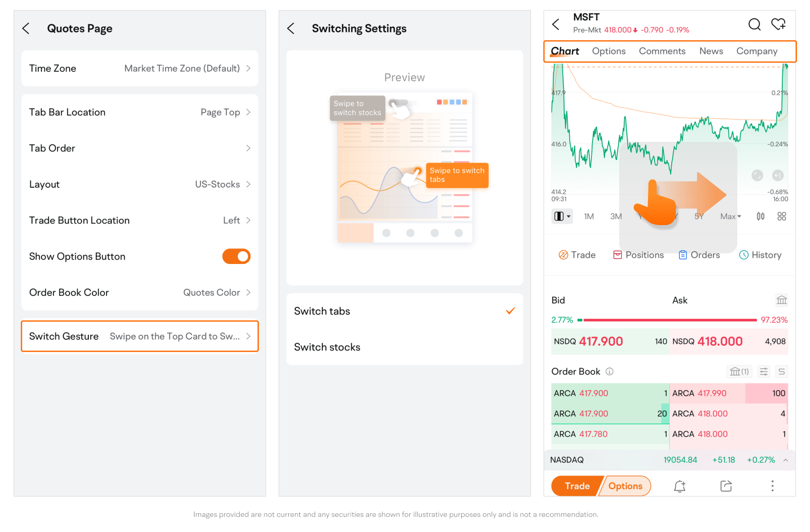Open Time Zone setting row
Image resolution: width=810 pixels, height=532 pixels.
pyautogui.click(x=140, y=69)
